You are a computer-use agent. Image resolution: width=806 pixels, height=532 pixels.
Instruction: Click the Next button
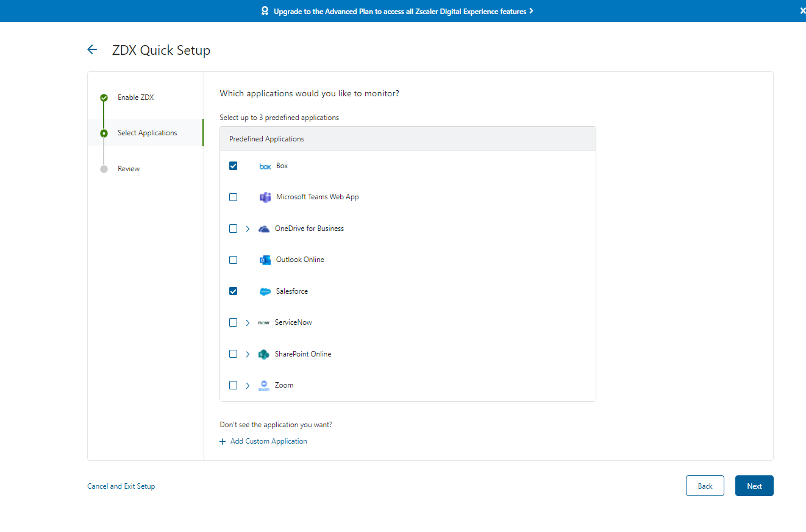tap(754, 486)
